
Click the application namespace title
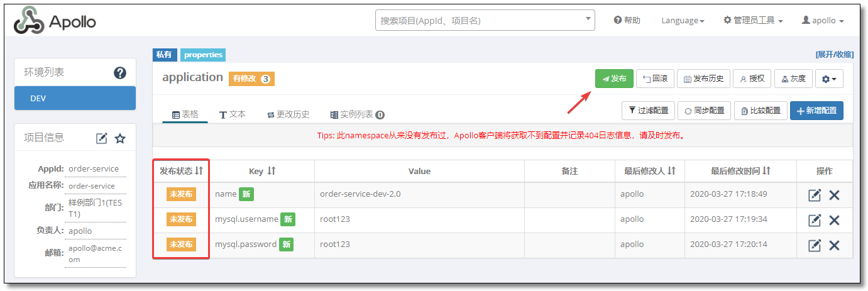[x=192, y=77]
